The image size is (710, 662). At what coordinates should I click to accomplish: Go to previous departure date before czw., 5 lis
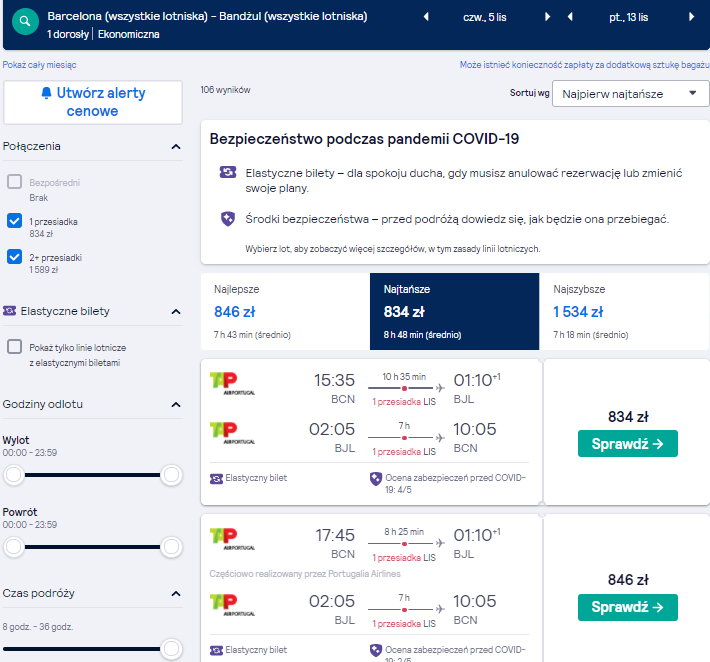[426, 17]
